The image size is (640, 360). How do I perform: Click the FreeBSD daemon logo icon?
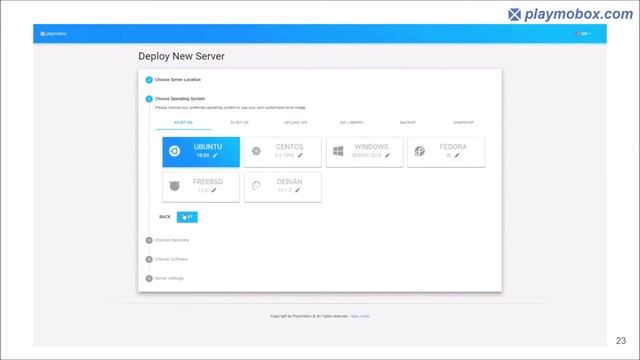point(175,186)
